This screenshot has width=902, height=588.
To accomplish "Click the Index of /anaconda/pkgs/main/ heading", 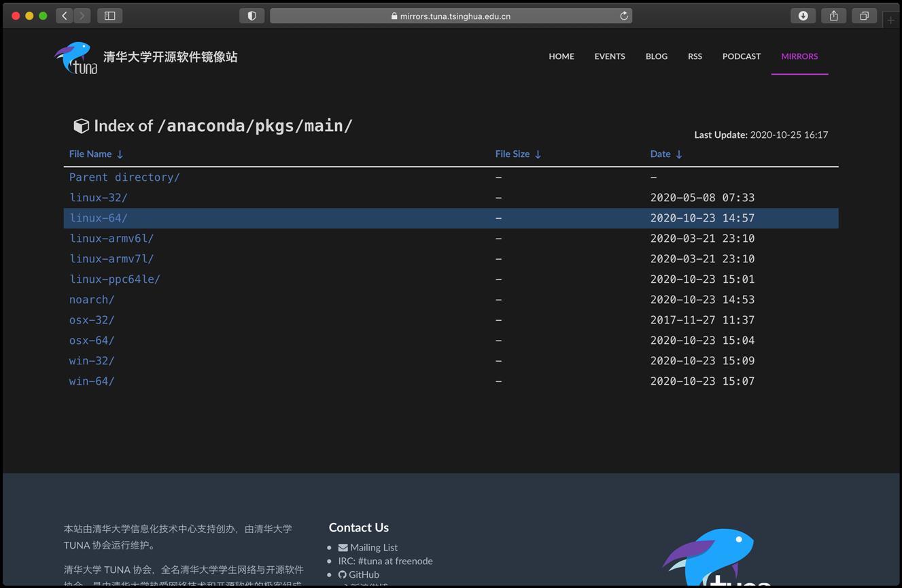I will (223, 126).
